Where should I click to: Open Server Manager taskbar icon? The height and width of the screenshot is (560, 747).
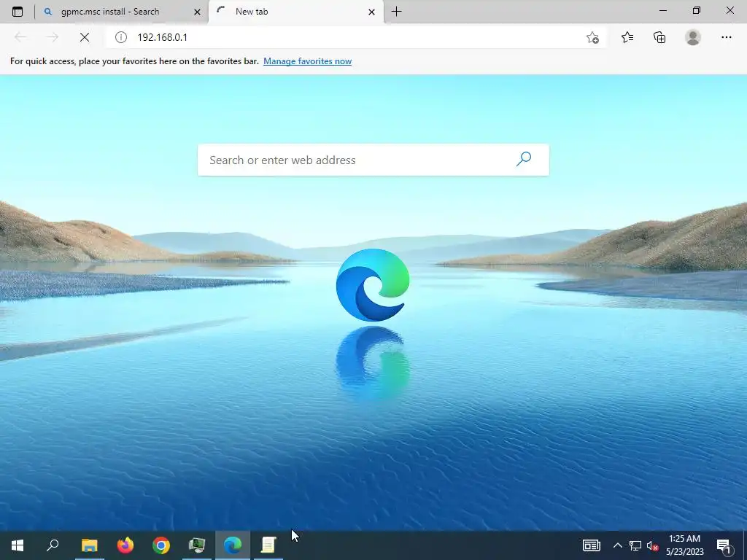coord(197,545)
